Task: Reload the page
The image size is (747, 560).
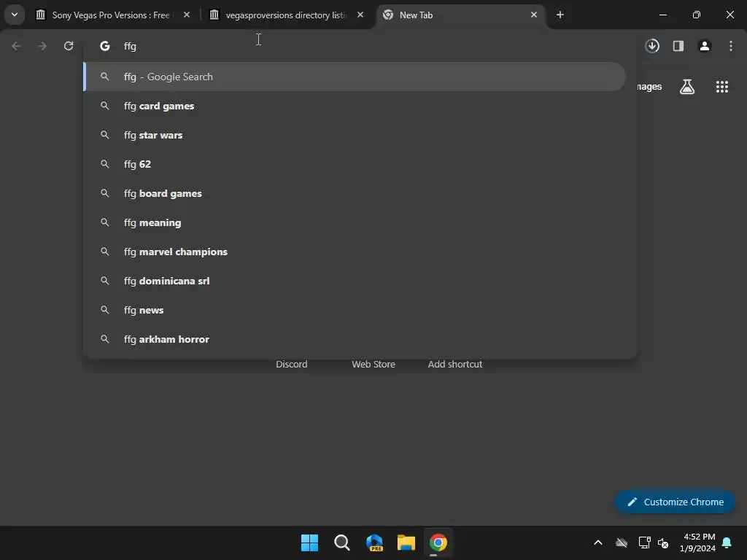Action: 69,46
